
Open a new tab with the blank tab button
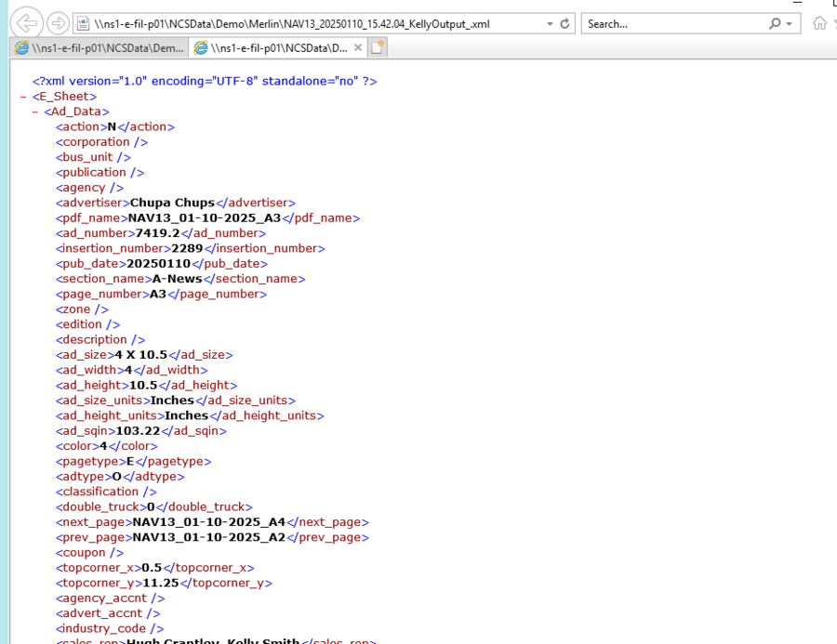click(x=378, y=47)
